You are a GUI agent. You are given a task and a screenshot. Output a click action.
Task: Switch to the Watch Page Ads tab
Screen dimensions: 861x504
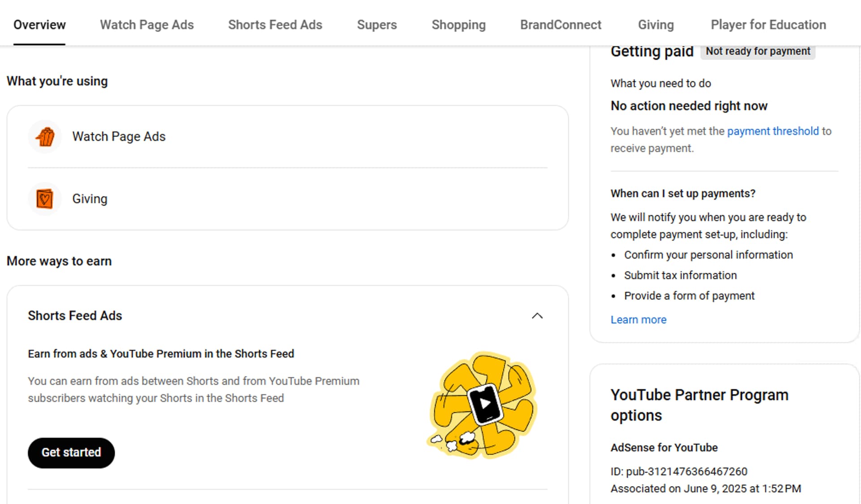point(147,25)
